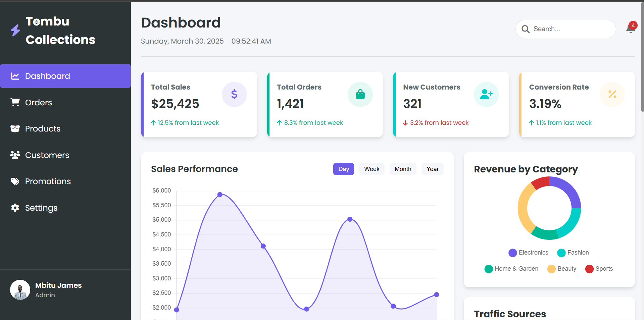Image resolution: width=644 pixels, height=320 pixels.
Task: Select the Month tab
Action: (x=403, y=169)
